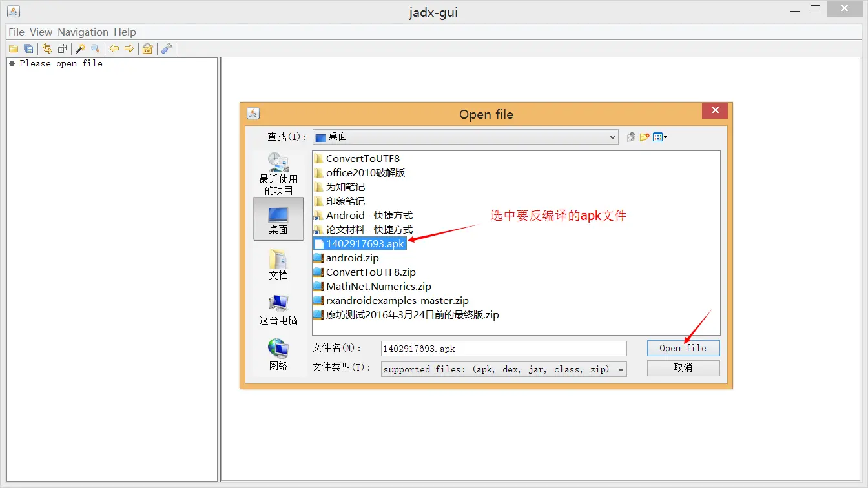Click the flatten packages grid icon
Image resolution: width=868 pixels, height=488 pixels.
(x=62, y=48)
